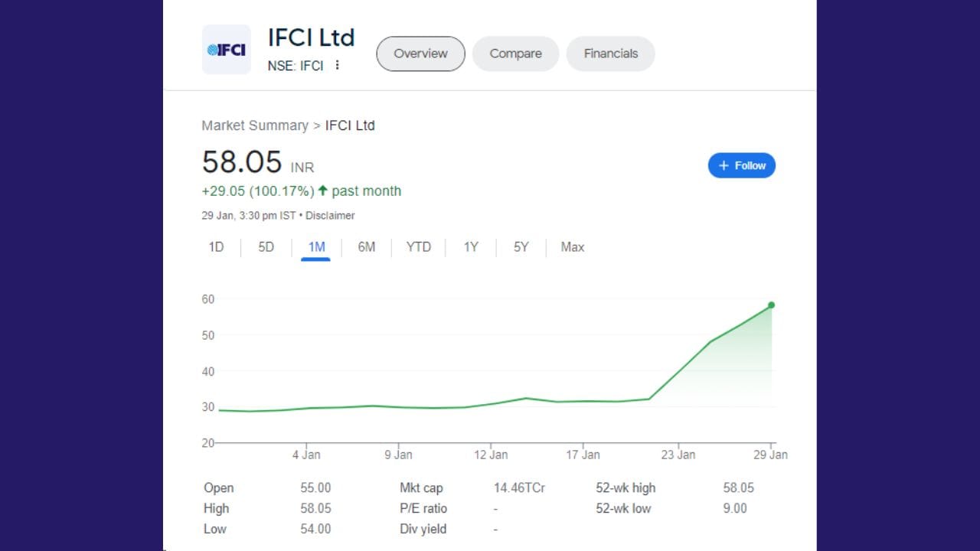
Task: Click the IFCI Ltd breadcrumb text
Action: tap(350, 125)
